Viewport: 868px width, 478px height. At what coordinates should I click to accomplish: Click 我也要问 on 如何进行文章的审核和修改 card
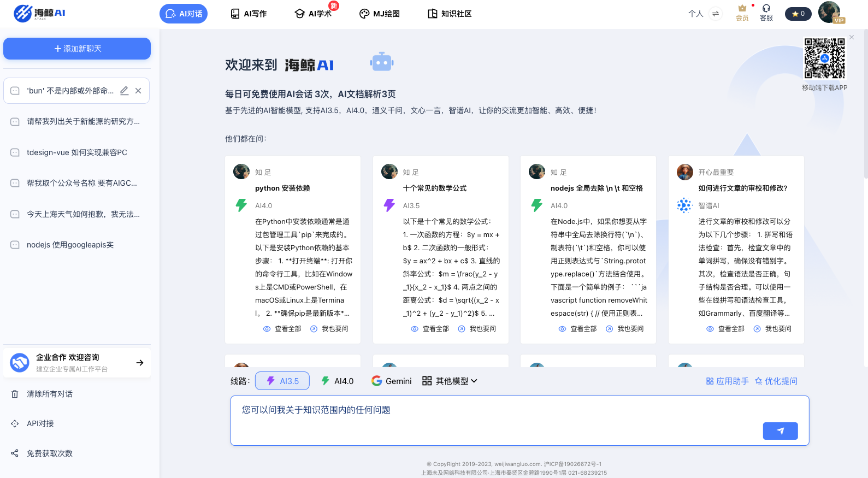point(772,329)
